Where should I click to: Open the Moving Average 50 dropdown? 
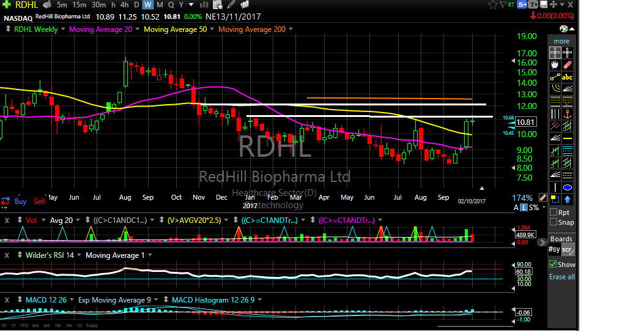click(x=212, y=29)
